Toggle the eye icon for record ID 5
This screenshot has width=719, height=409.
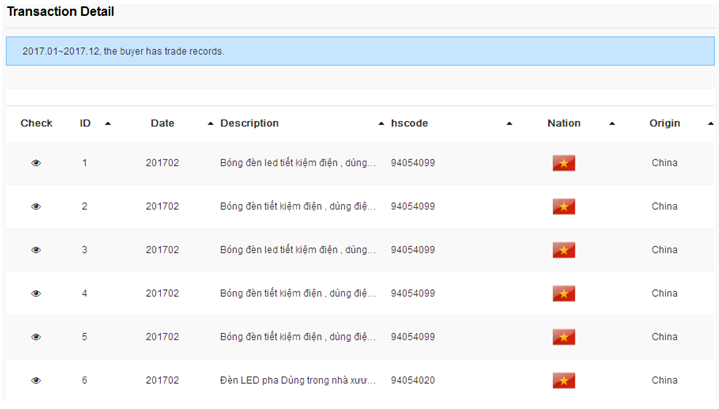click(x=36, y=337)
